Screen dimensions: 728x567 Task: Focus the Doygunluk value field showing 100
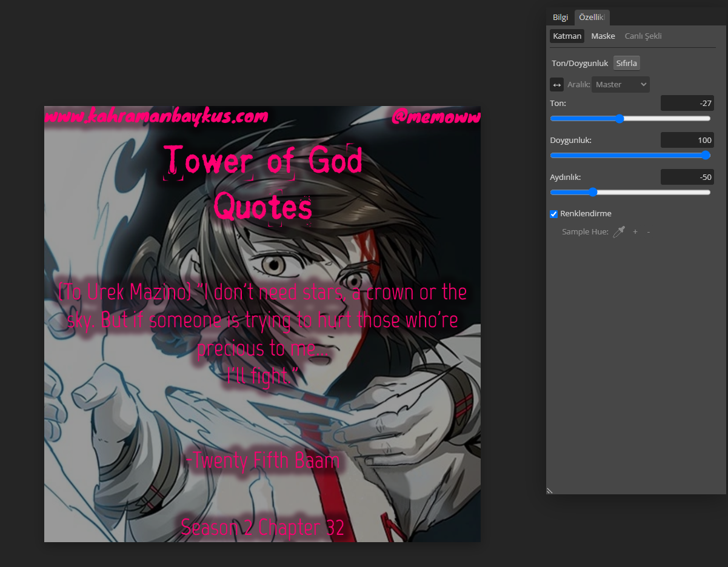(x=687, y=140)
